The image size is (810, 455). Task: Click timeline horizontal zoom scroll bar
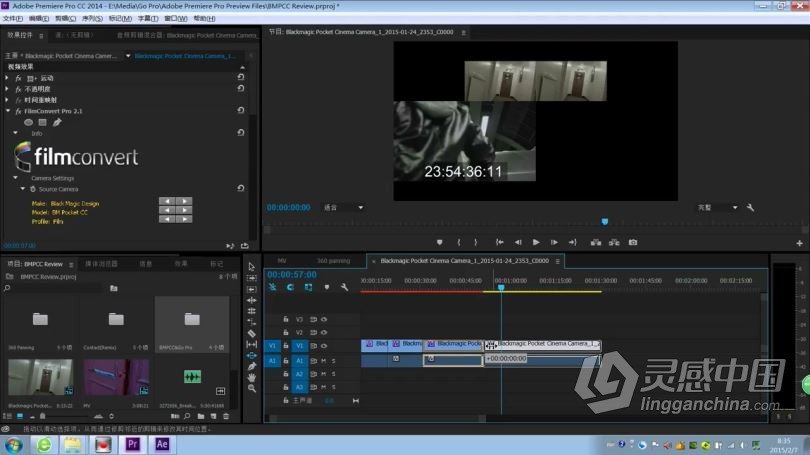click(x=378, y=419)
